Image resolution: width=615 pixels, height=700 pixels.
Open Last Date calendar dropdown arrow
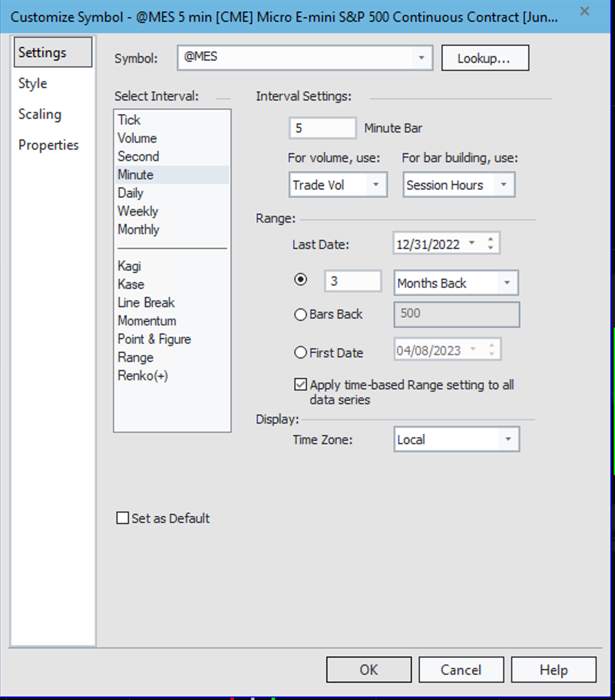[472, 243]
